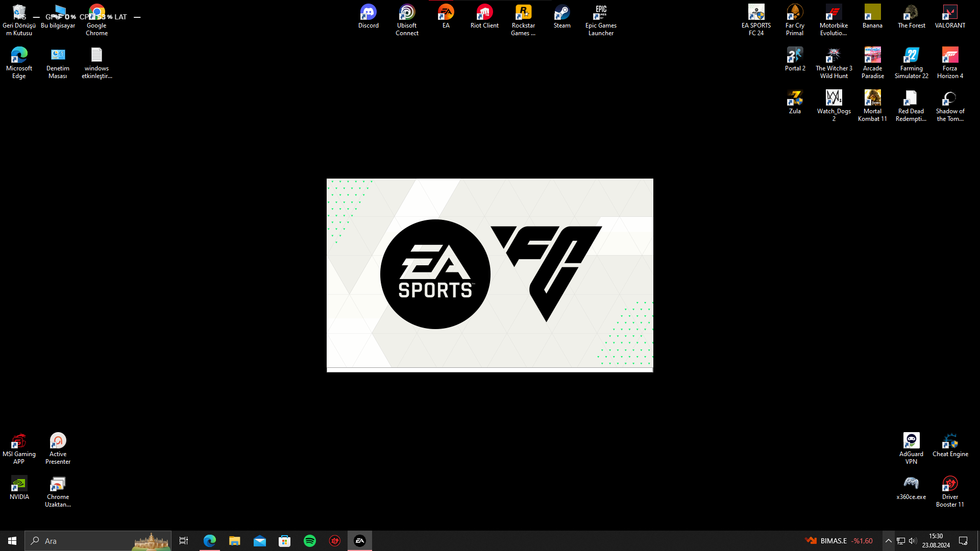Click the EA app taskbar button
The height and width of the screenshot is (551, 980).
tap(360, 541)
